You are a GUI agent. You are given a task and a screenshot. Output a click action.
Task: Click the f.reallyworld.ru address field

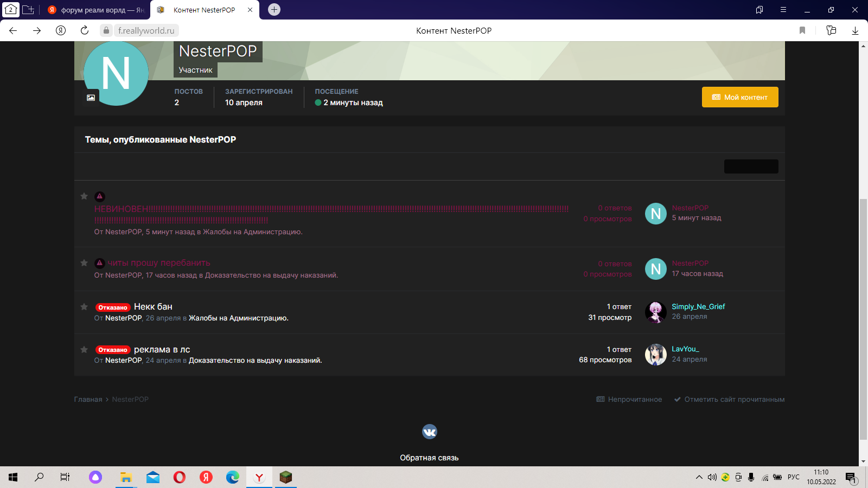tap(146, 30)
